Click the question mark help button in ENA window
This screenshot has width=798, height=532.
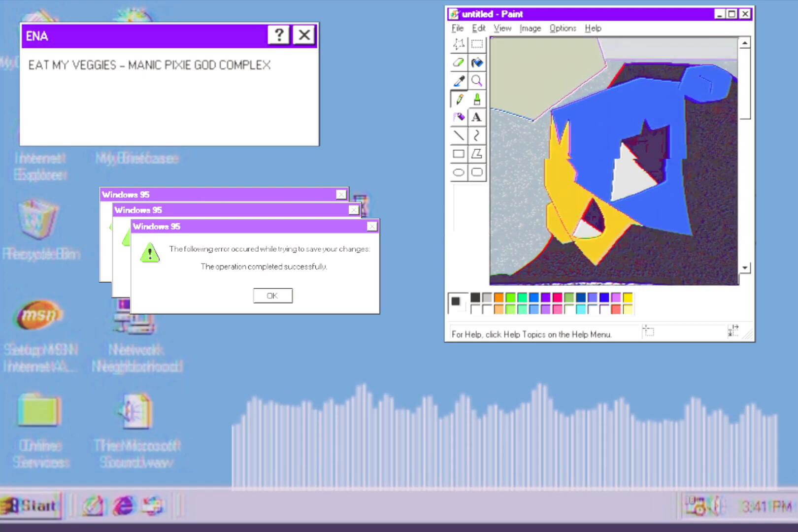tap(278, 35)
